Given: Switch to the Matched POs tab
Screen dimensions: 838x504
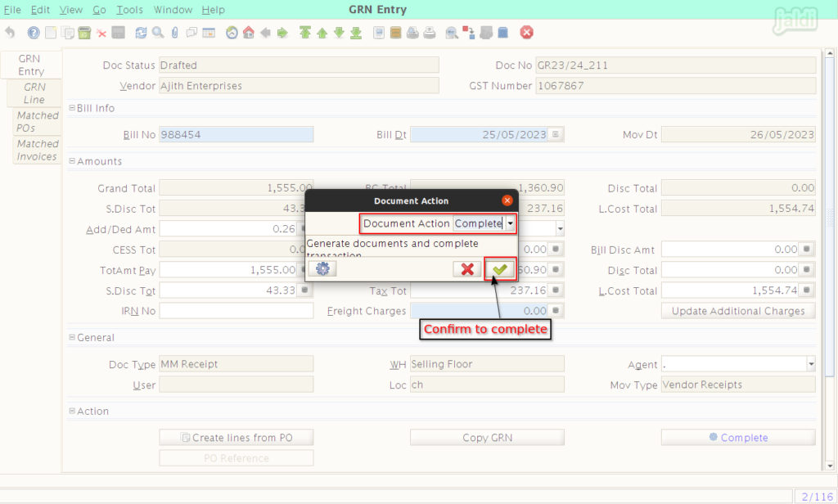Looking at the screenshot, I should click(37, 121).
